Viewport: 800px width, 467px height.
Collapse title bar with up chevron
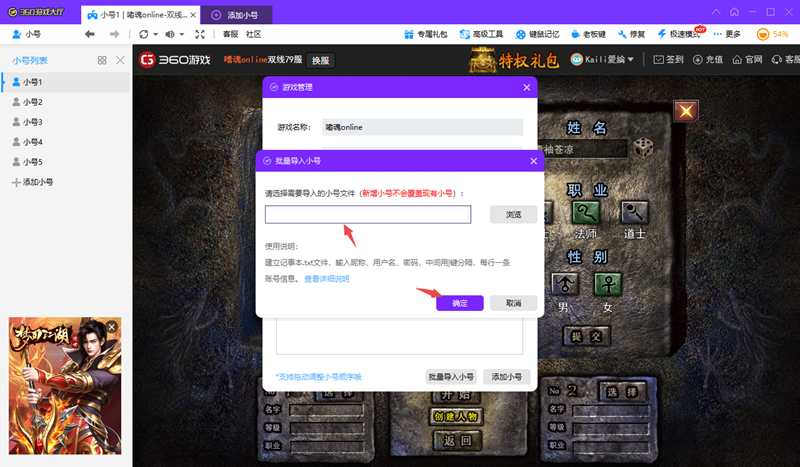pyautogui.click(x=716, y=12)
